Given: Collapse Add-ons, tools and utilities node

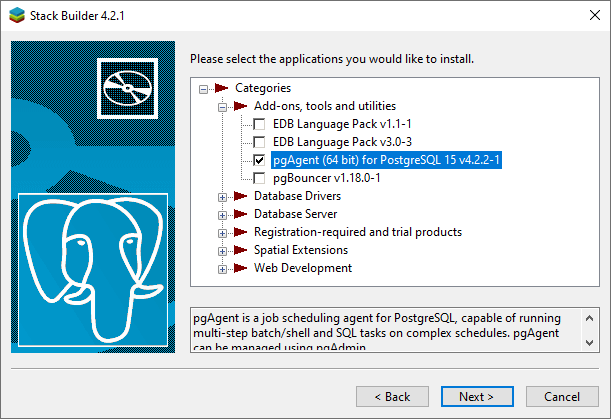Looking at the screenshot, I should [222, 107].
